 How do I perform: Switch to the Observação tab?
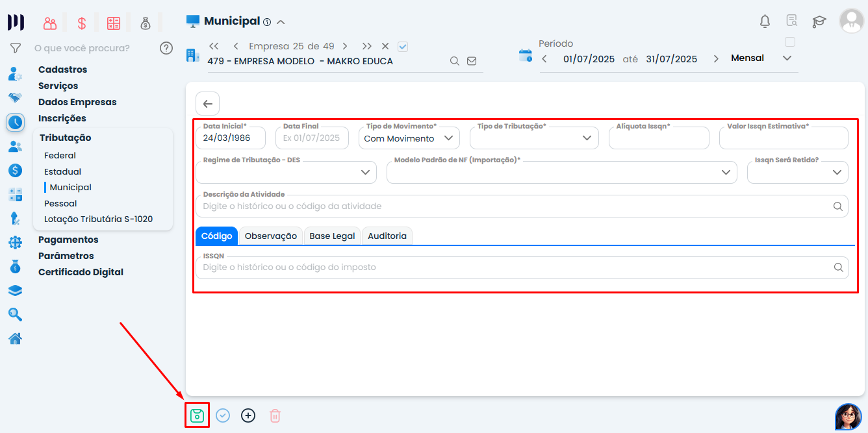[x=270, y=236]
